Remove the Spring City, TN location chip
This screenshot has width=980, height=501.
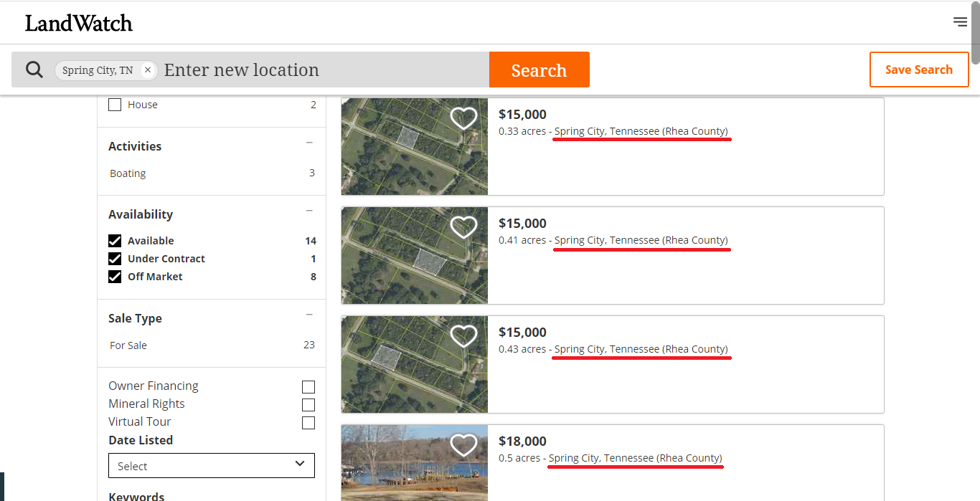148,70
